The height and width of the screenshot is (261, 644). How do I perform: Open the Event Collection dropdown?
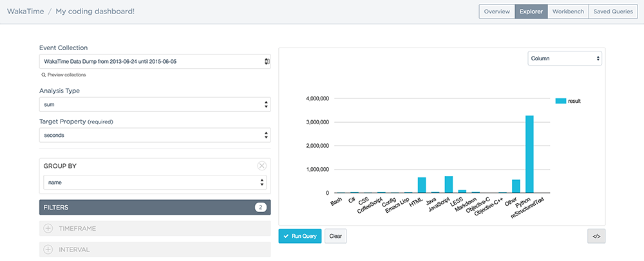(155, 61)
